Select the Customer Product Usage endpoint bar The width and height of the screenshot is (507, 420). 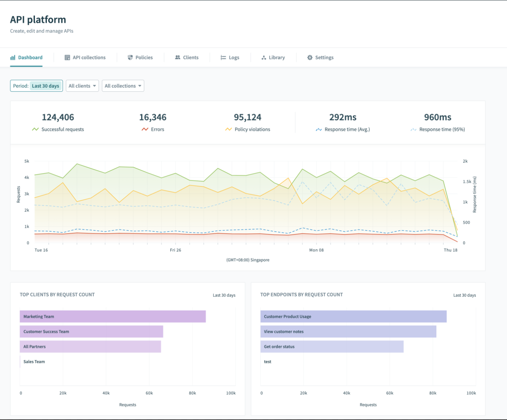point(353,316)
